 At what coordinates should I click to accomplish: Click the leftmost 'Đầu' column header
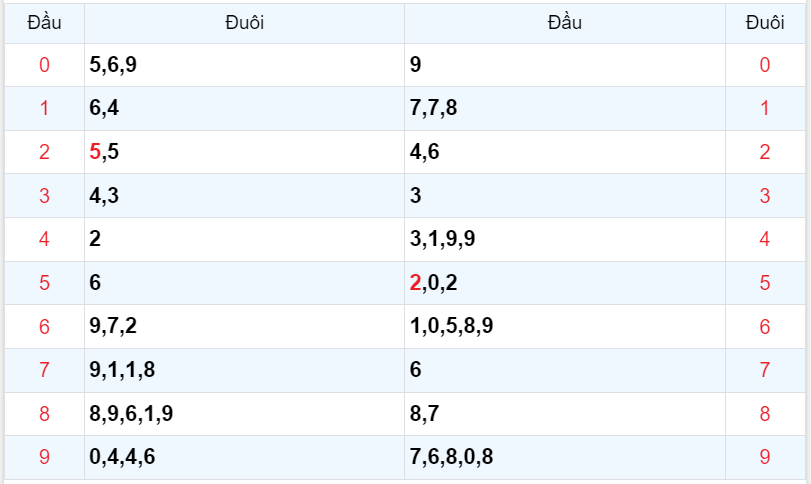[x=44, y=23]
